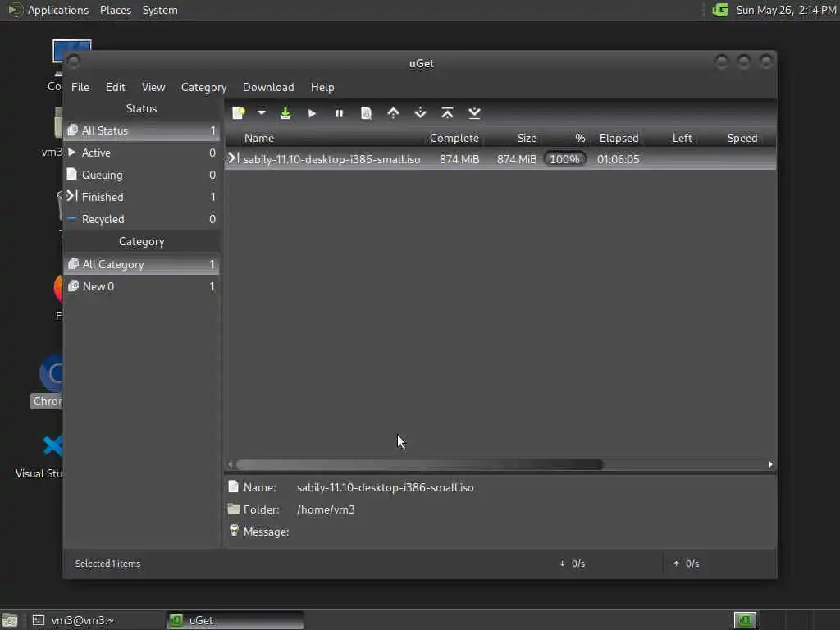
Task: Open the Places menu in top panel
Action: (x=116, y=10)
